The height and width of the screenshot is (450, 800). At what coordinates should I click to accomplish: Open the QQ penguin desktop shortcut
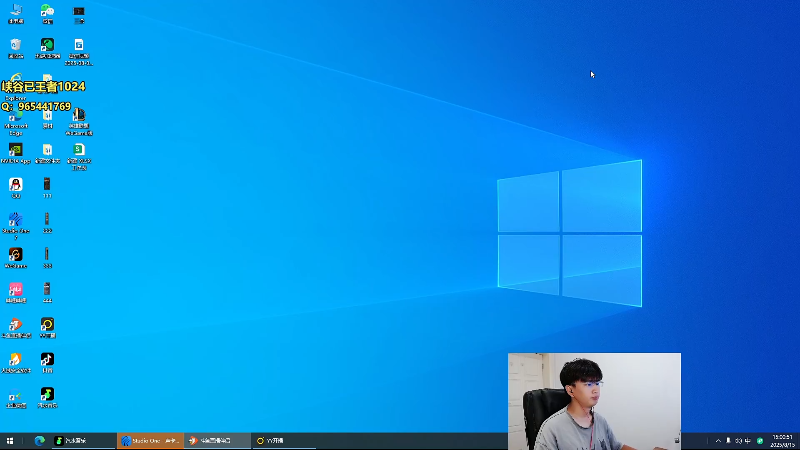[16, 188]
